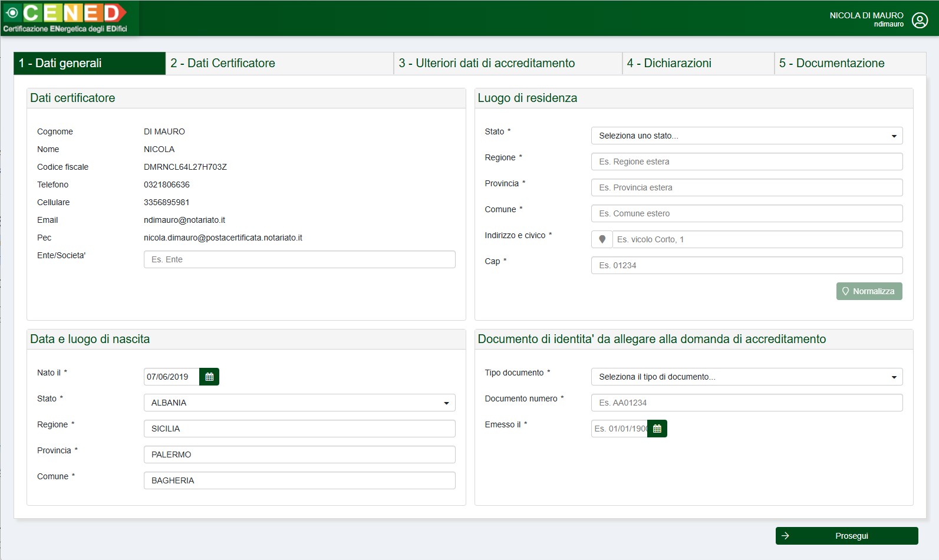Go to 4 - Dichiarazioni tab
Viewport: 939px width, 560px height.
699,63
